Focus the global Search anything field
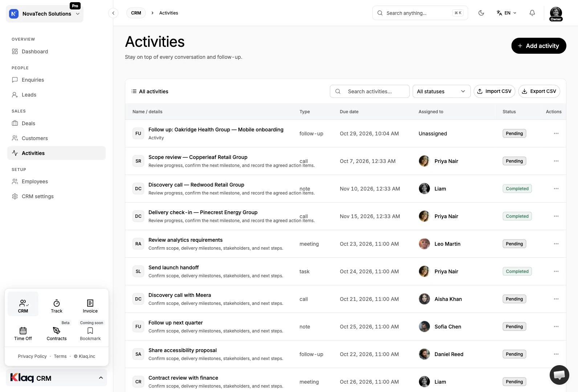This screenshot has width=578, height=392. (420, 13)
